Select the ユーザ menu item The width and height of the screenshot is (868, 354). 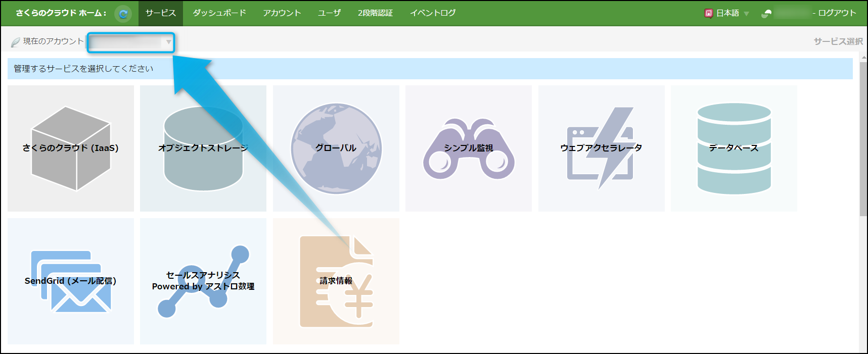point(329,13)
